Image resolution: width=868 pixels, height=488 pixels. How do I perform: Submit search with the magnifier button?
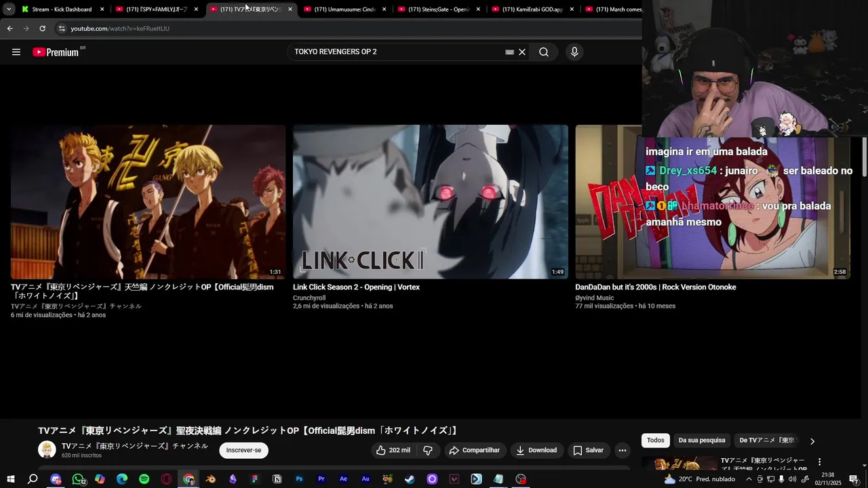pos(544,52)
